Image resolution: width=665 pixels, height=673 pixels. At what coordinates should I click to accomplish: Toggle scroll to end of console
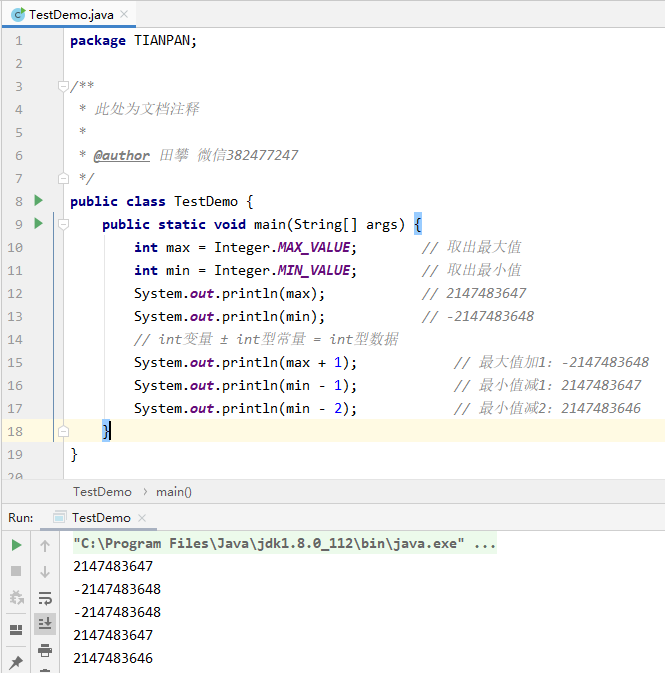pos(45,623)
